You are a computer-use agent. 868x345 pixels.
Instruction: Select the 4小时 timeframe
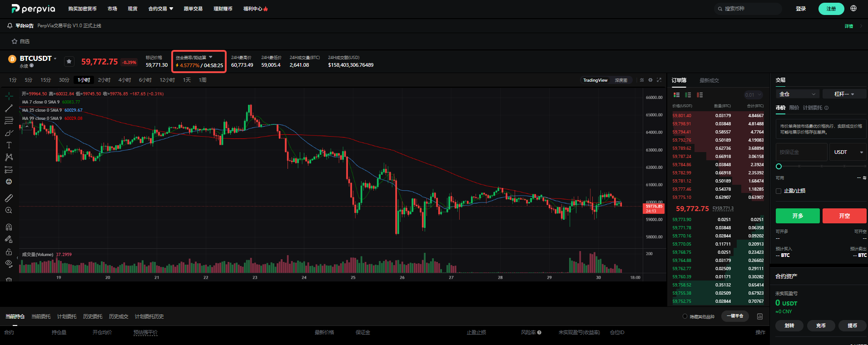[124, 80]
